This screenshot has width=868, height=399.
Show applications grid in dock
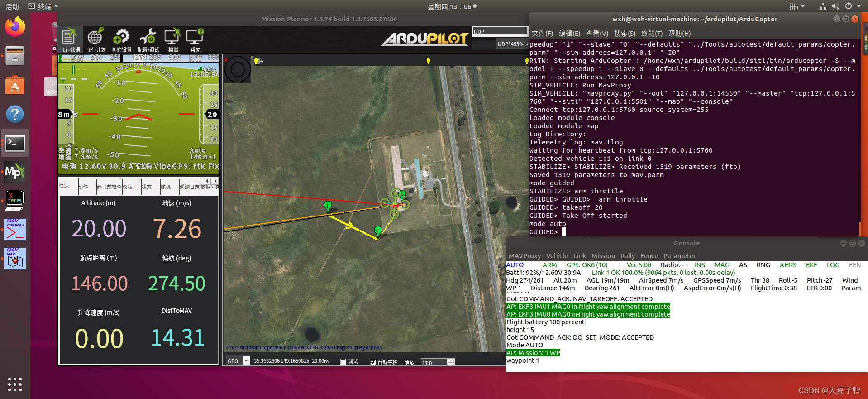tap(15, 384)
